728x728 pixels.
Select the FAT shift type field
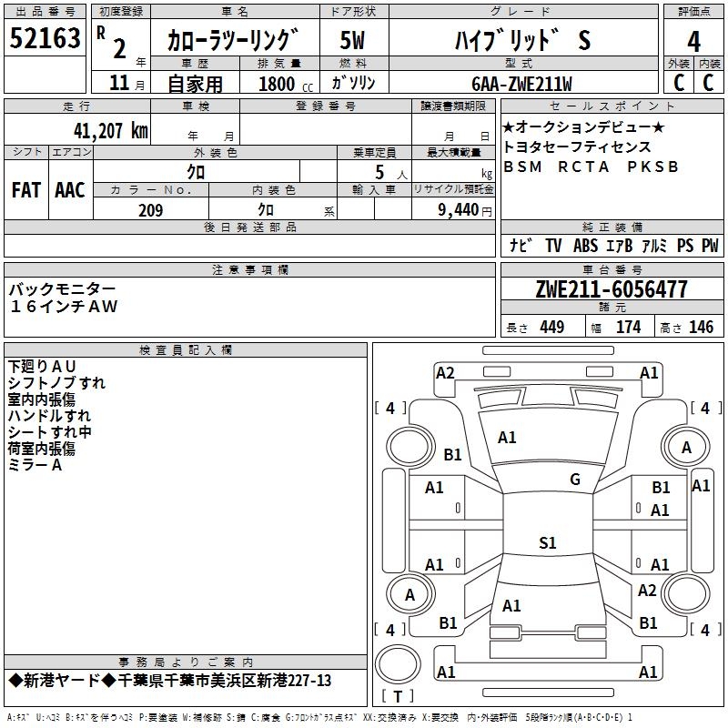(26, 189)
